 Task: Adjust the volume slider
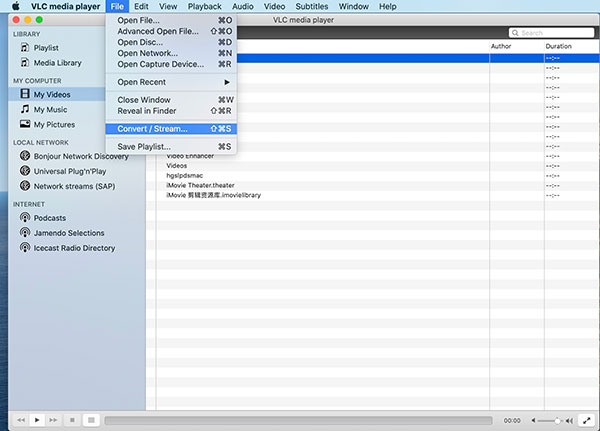pos(549,421)
